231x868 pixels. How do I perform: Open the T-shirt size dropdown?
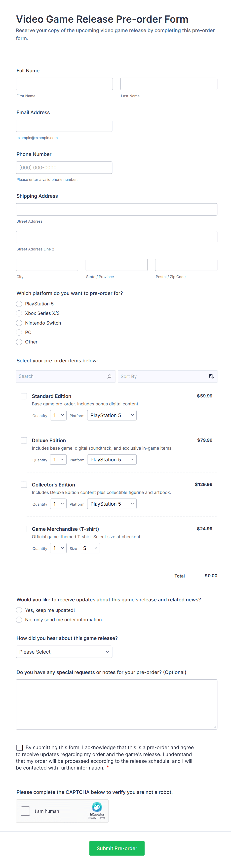pos(90,548)
